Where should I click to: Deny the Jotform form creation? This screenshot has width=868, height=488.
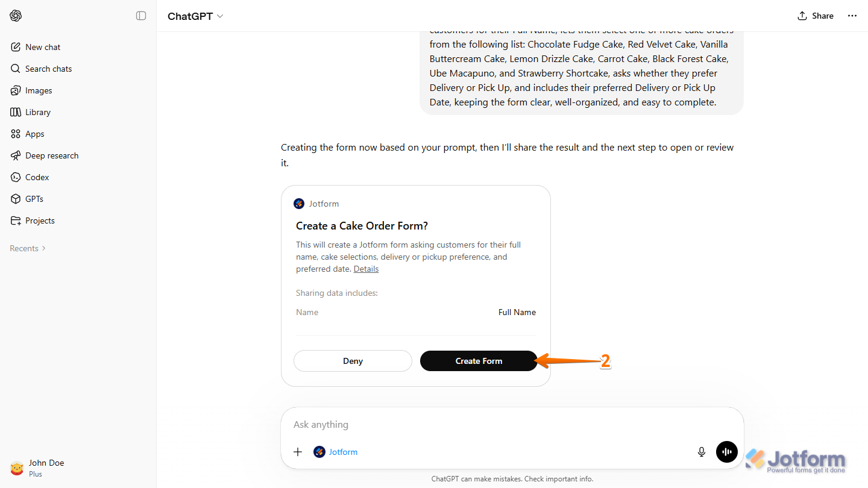353,360
